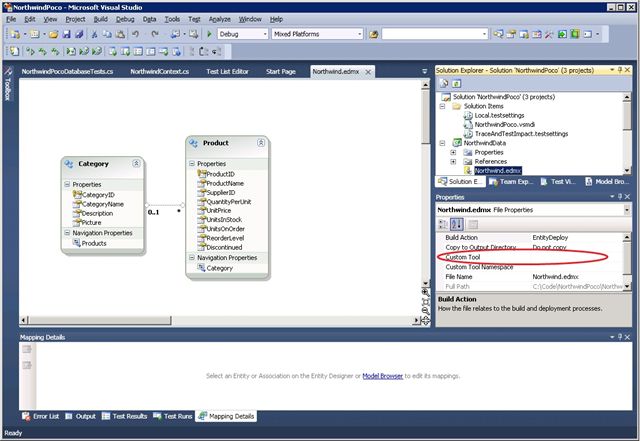This screenshot has width=640, height=441.
Task: Click the Navigate Backward toolbar icon
Action: point(176,34)
